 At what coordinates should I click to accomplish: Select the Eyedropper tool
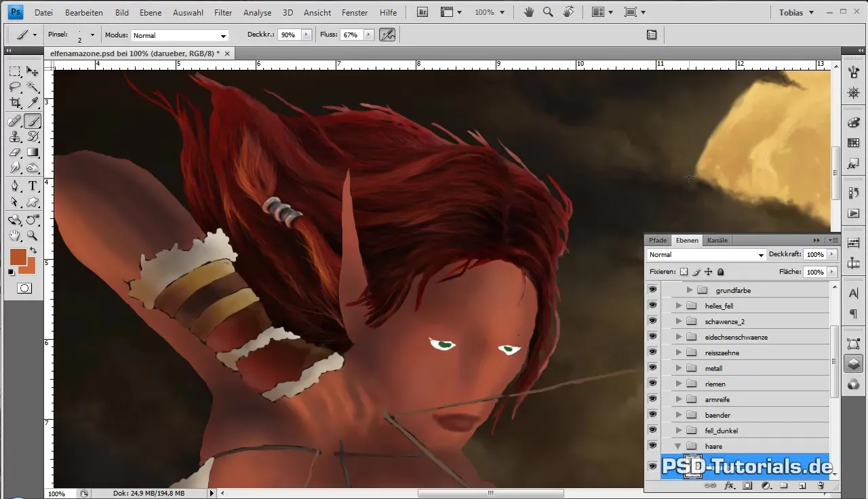(33, 102)
